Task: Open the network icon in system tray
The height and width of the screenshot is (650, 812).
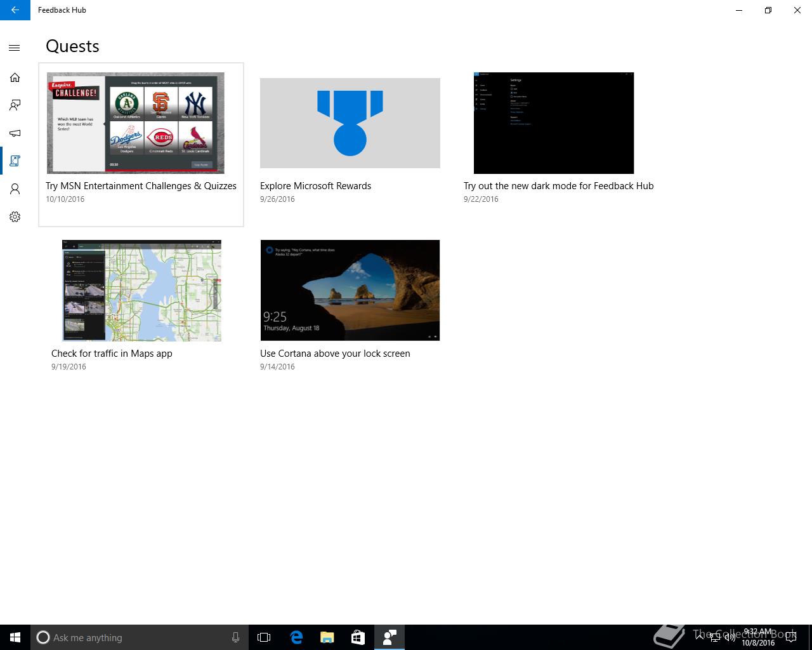Action: point(715,637)
